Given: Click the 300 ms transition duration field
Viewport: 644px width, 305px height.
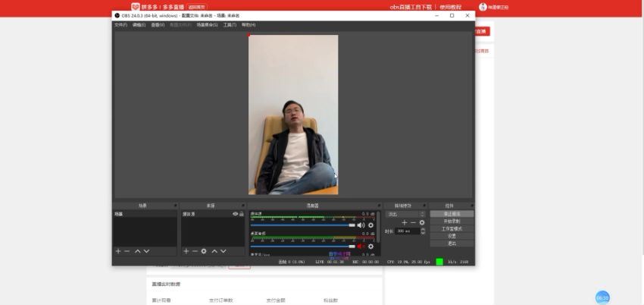Looking at the screenshot, I should 408,231.
